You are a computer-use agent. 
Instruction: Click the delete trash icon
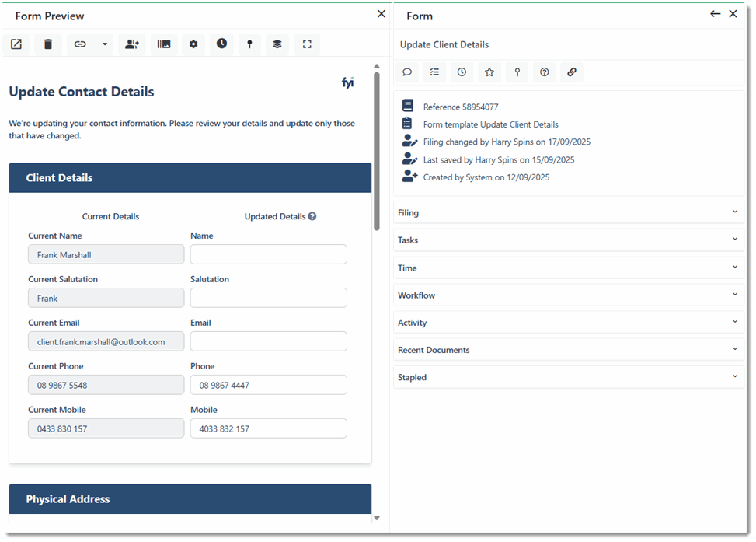[47, 44]
